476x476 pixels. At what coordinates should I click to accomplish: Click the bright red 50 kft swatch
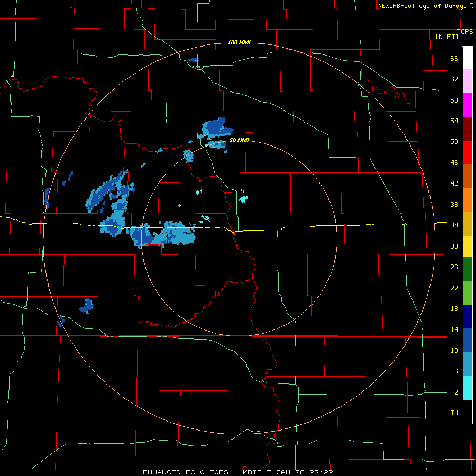click(x=467, y=152)
